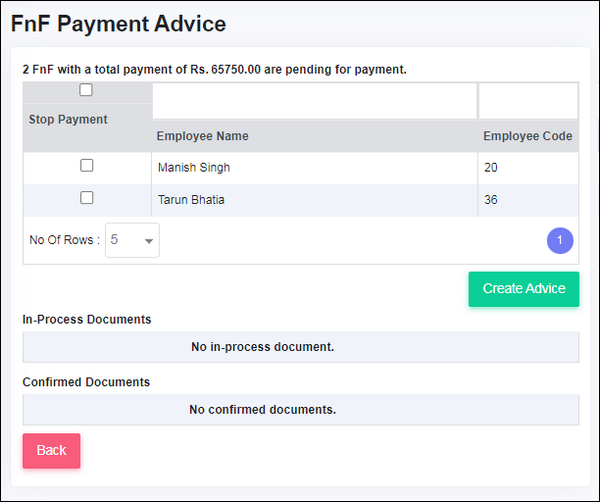This screenshot has height=502, width=600.
Task: Open the No Of Rows dropdown
Action: pyautogui.click(x=132, y=240)
